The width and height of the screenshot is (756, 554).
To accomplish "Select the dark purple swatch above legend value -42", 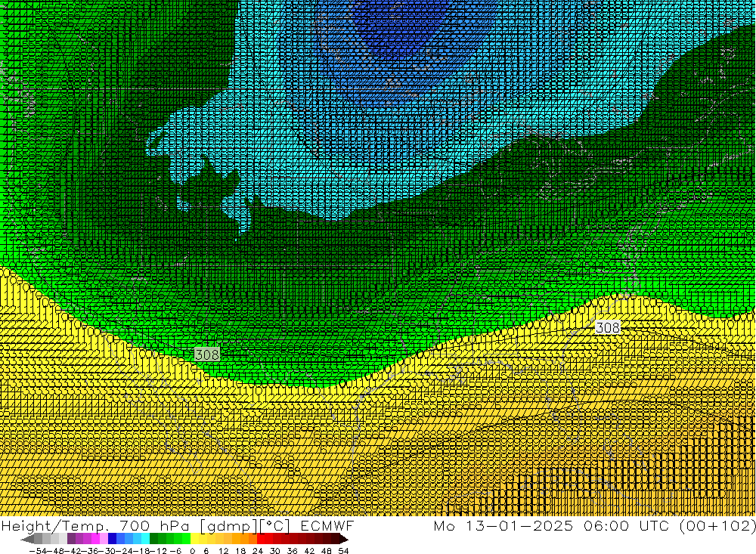I will tap(71, 540).
